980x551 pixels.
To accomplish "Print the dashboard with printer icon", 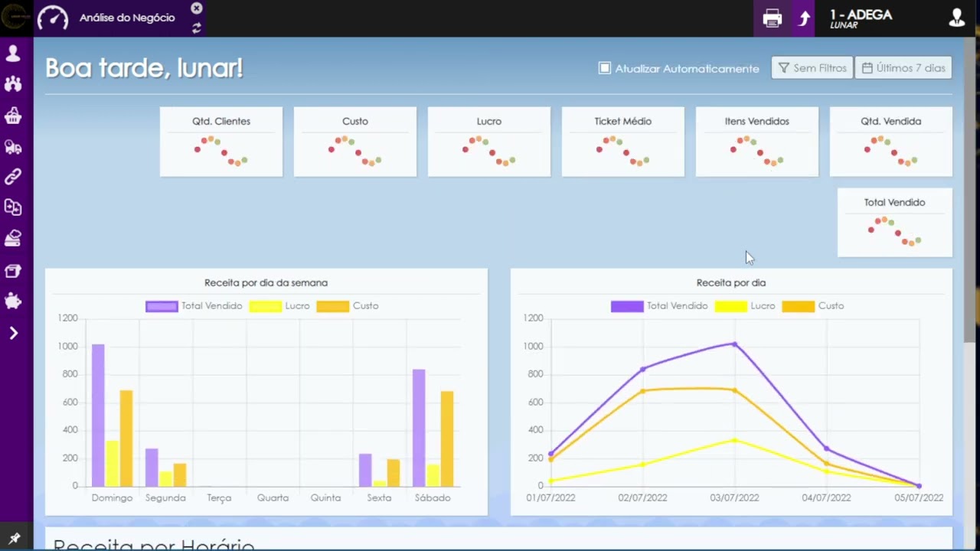I will point(773,18).
